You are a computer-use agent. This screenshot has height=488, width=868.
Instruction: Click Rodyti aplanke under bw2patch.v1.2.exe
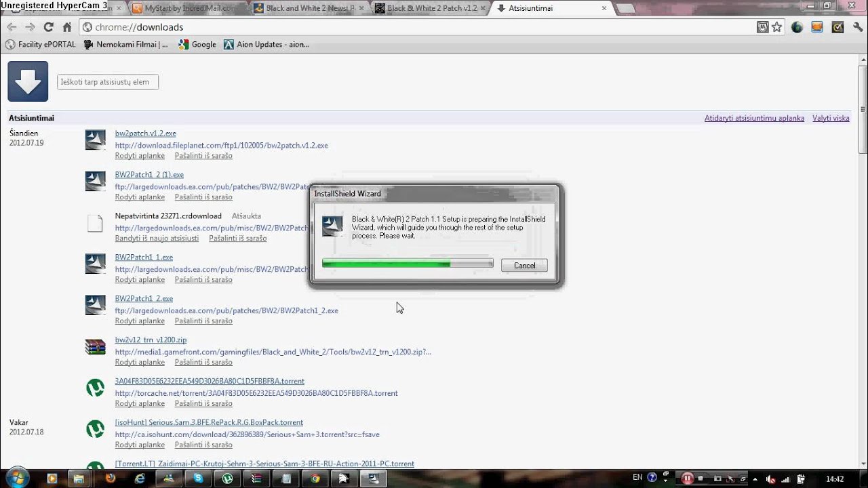(x=140, y=156)
